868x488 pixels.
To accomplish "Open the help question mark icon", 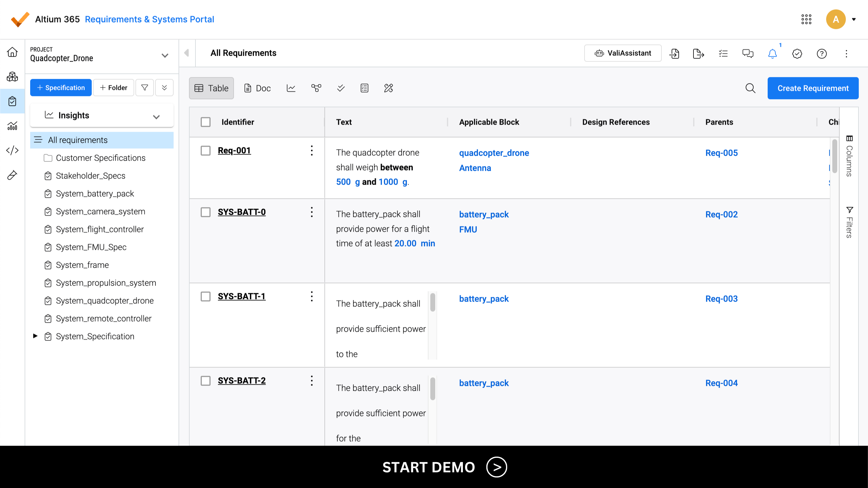I will [822, 54].
